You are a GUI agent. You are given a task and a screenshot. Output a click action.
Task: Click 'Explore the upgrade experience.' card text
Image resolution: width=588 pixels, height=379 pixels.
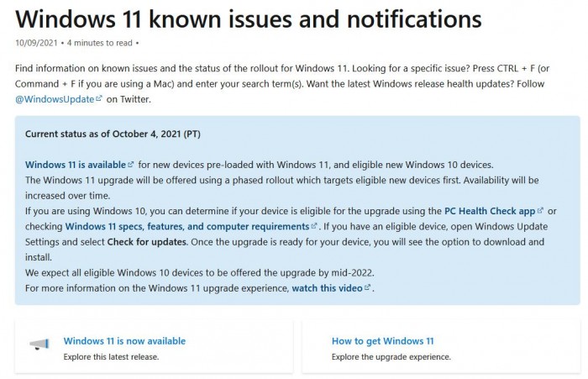point(391,357)
